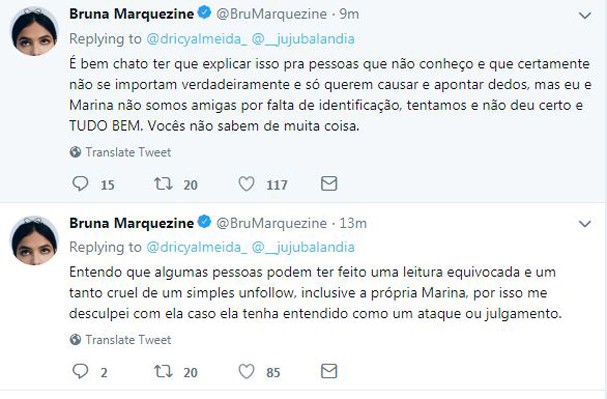Open @__jujubalandia mention in second tweet
607x399 pixels.
(x=303, y=247)
